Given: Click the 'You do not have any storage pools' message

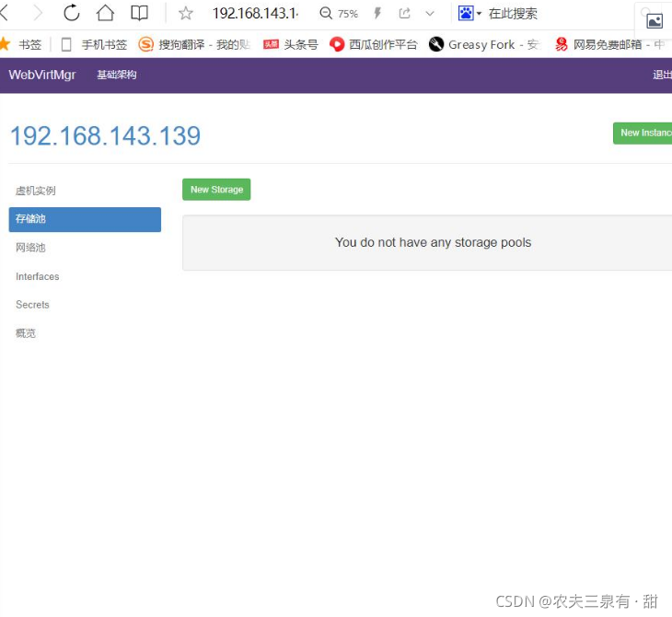Looking at the screenshot, I should tap(433, 243).
